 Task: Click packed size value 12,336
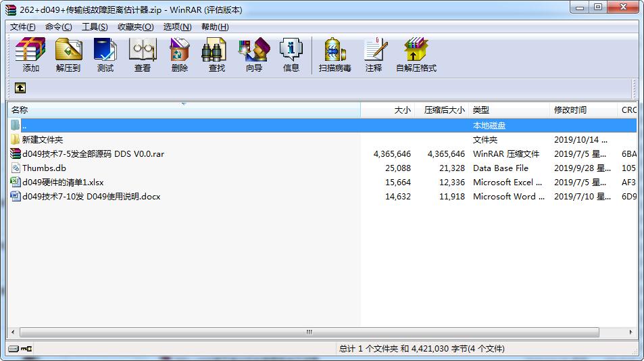coord(452,182)
